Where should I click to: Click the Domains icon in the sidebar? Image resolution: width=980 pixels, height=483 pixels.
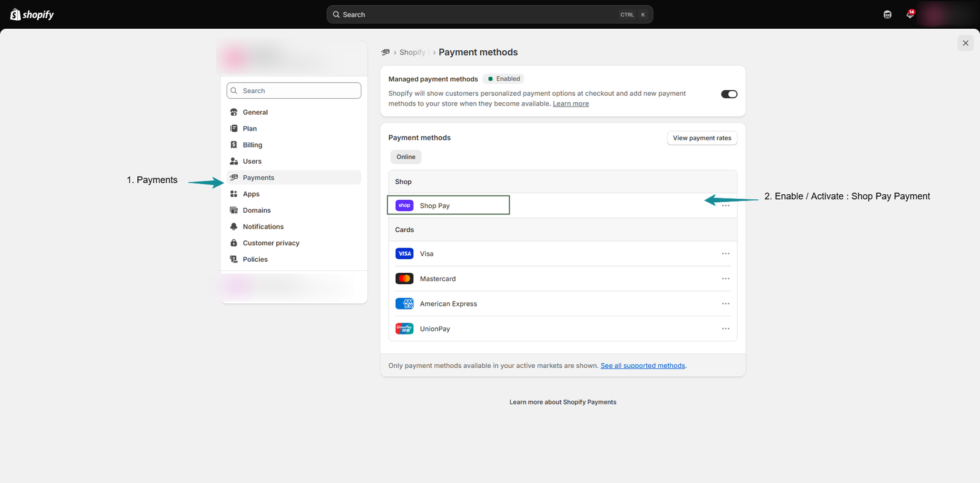[x=233, y=210]
